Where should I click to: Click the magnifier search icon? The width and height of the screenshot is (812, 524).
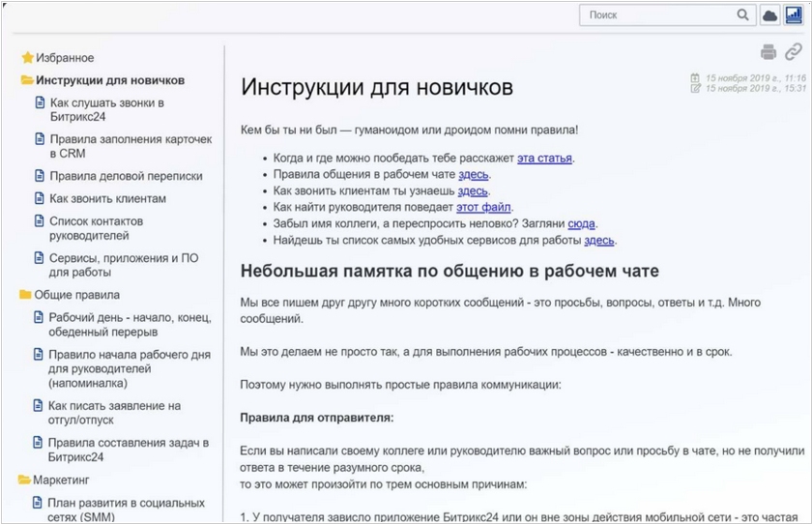click(x=742, y=15)
